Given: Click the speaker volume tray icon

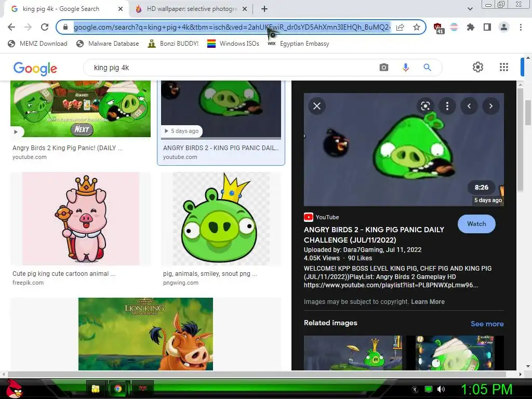Looking at the screenshot, I should point(441,390).
